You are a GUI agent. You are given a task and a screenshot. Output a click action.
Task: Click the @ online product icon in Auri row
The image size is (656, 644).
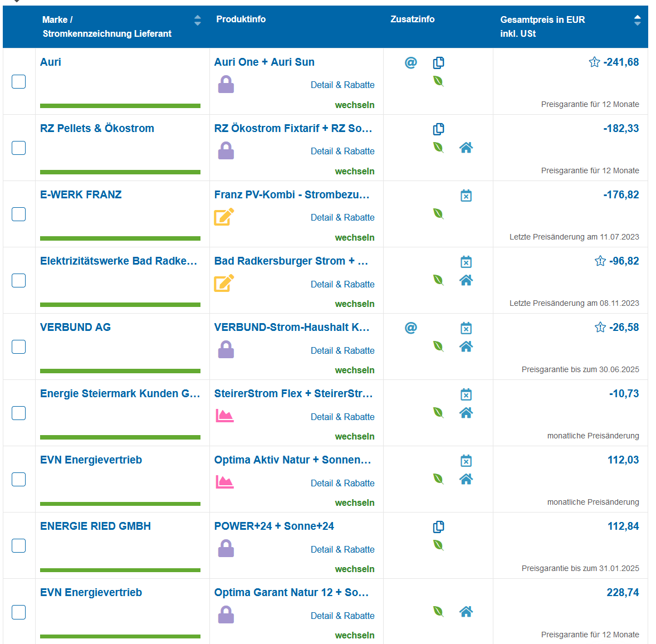point(411,62)
